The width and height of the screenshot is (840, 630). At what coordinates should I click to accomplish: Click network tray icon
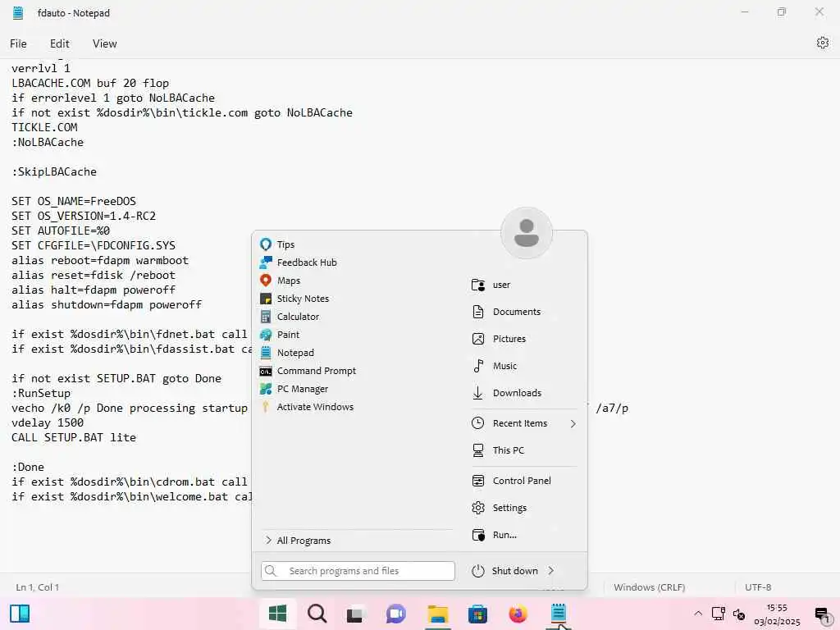click(x=718, y=614)
